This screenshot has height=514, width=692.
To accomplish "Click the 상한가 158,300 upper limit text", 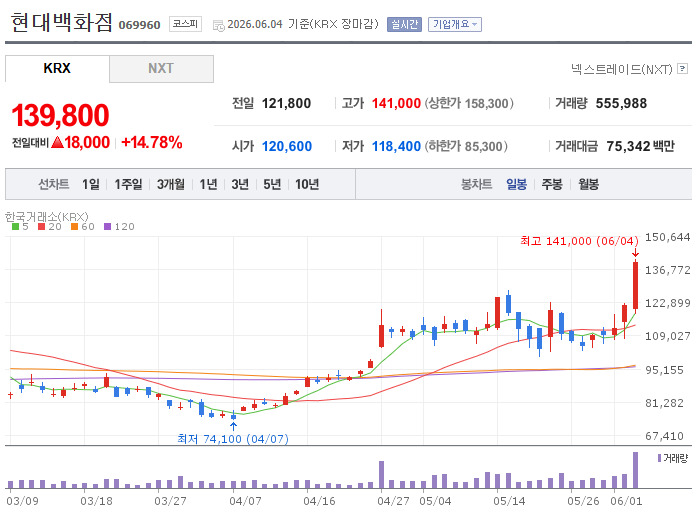I will 469,103.
